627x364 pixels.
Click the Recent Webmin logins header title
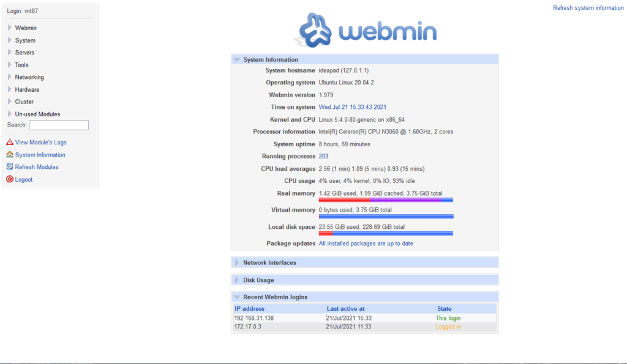(x=275, y=297)
